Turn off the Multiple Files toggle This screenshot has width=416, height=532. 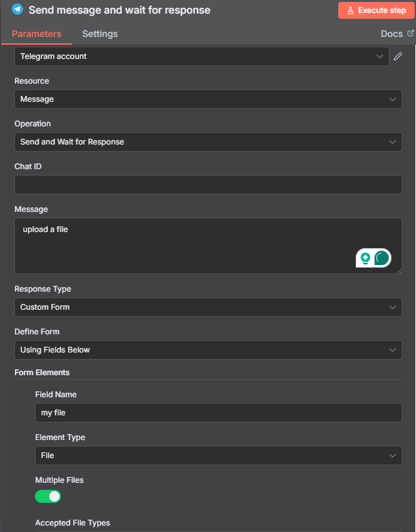48,496
